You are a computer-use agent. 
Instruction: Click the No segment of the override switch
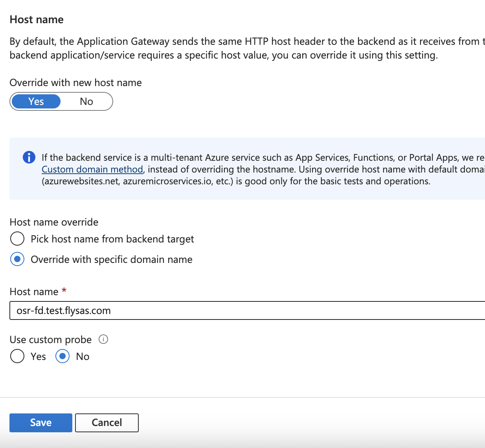coord(86,101)
